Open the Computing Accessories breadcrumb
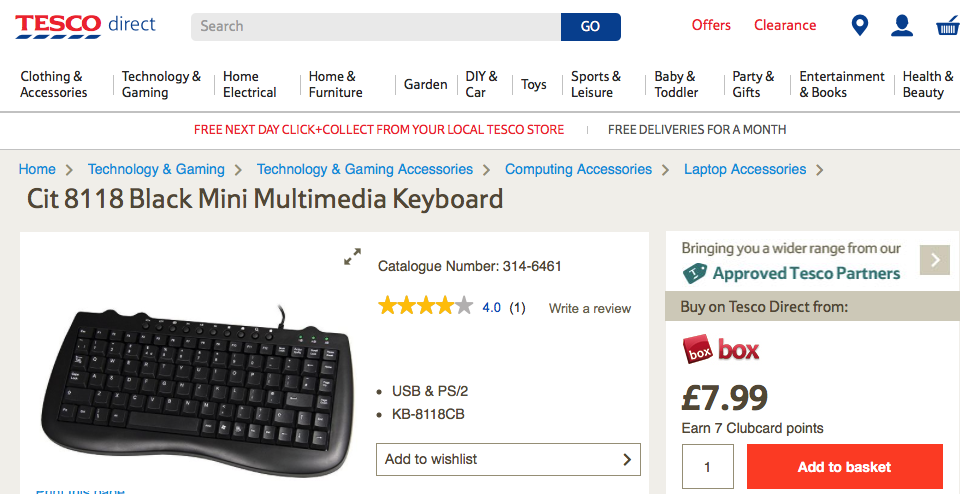This screenshot has height=494, width=960. (578, 169)
